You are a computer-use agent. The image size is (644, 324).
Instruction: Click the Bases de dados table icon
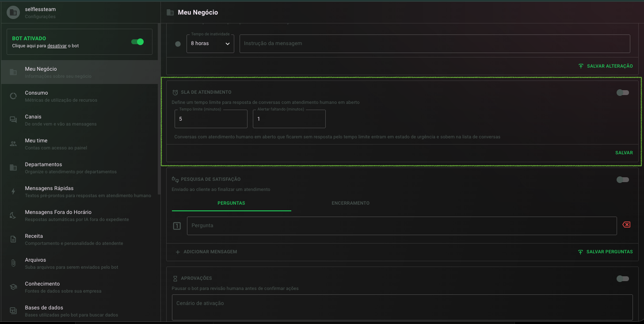[x=13, y=311]
